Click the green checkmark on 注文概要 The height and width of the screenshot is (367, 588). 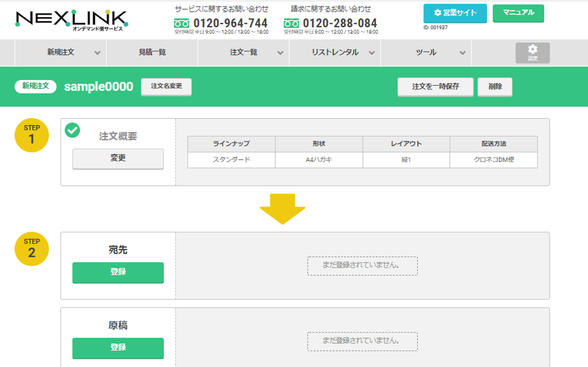(x=72, y=130)
